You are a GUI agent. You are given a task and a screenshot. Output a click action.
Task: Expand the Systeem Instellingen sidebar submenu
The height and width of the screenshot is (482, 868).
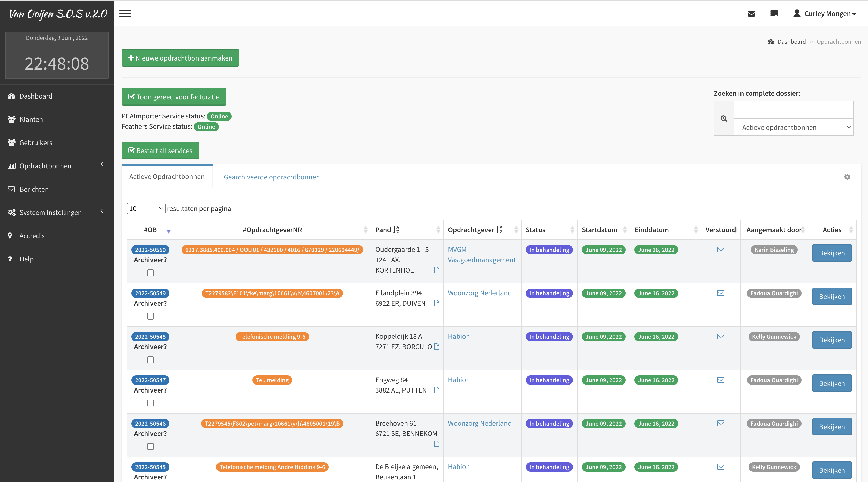click(x=50, y=212)
